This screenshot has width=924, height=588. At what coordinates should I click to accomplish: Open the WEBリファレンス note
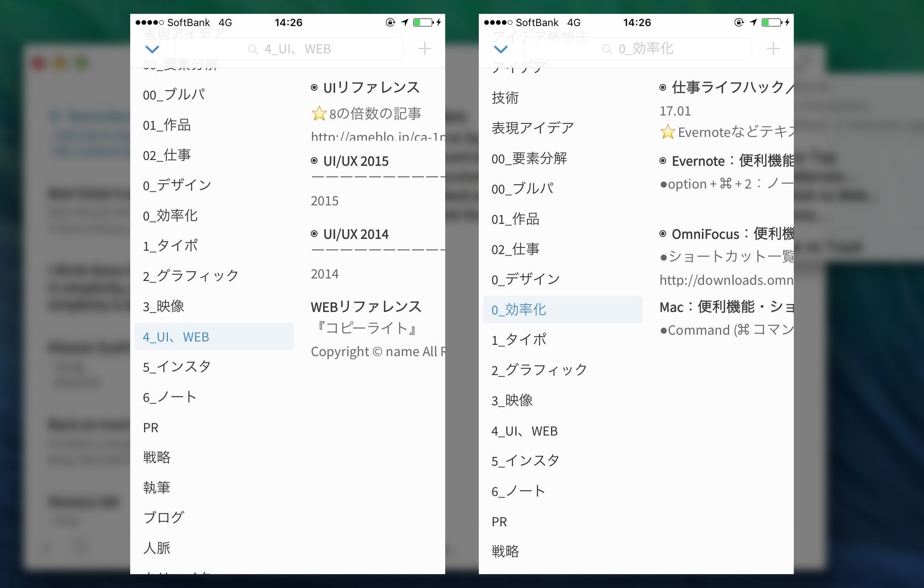366,307
